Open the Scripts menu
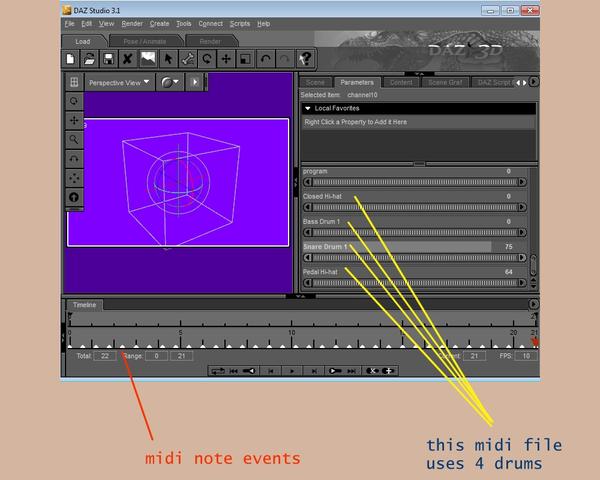Screen dimensions: 600x480 [x=240, y=24]
